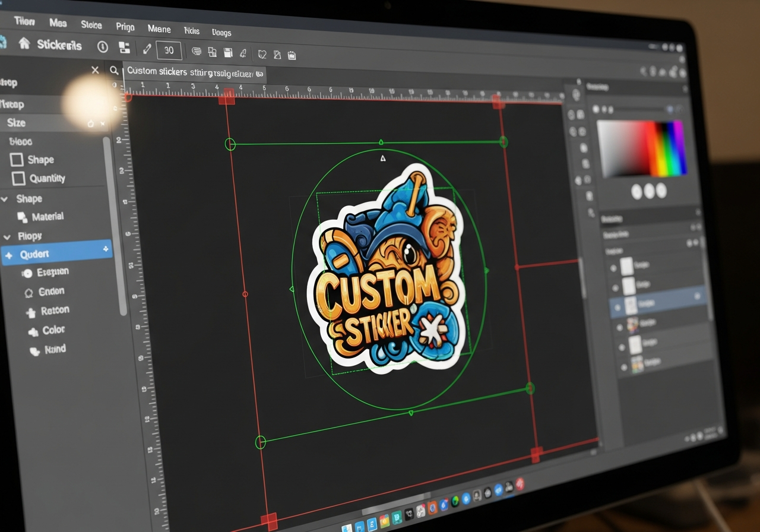Open the layout grid icon in toolbar

point(124,47)
